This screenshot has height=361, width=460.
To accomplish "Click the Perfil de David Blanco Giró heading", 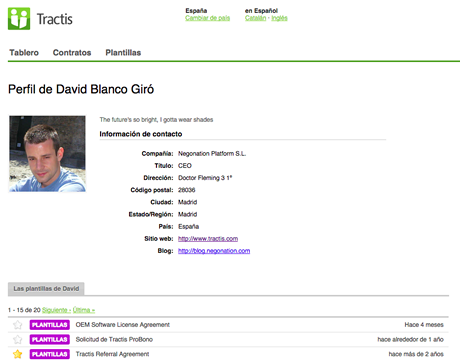I will [x=81, y=89].
